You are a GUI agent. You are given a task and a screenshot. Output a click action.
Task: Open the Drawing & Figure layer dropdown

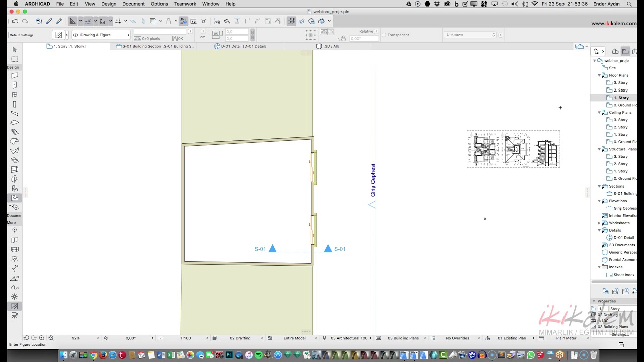click(x=101, y=35)
